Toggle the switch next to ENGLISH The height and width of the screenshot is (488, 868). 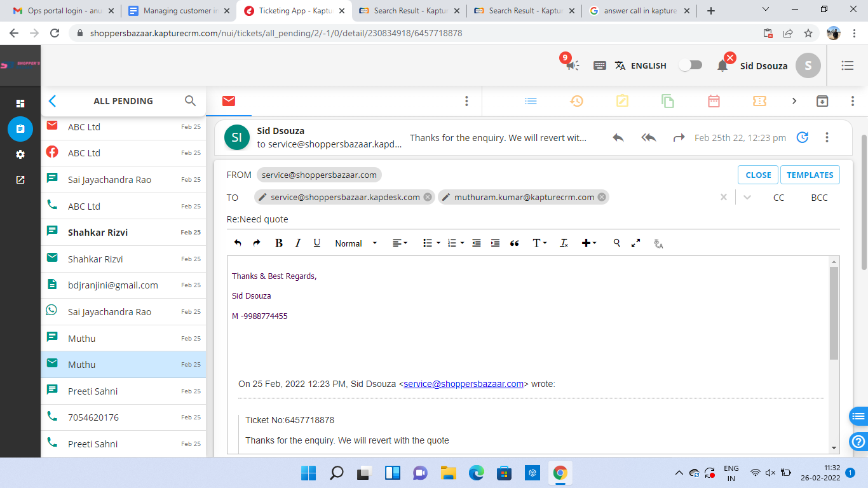click(x=691, y=65)
